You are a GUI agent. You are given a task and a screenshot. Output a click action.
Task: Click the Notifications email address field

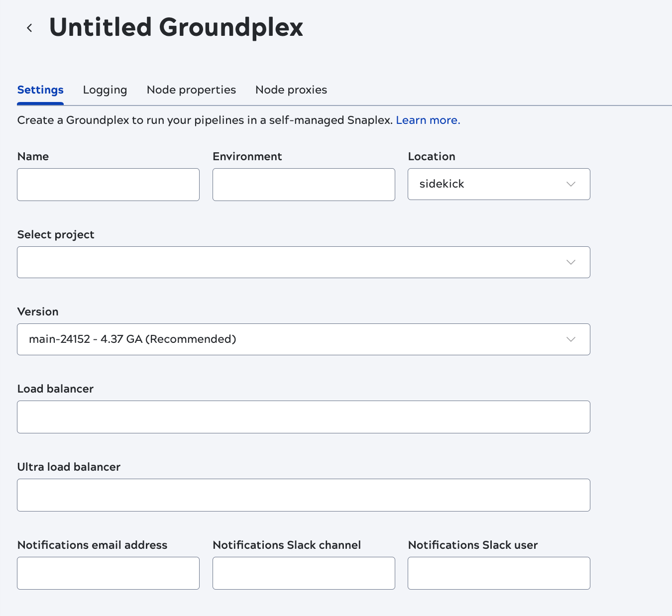(x=108, y=573)
